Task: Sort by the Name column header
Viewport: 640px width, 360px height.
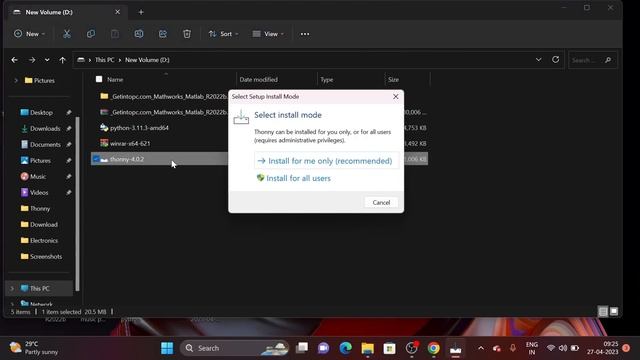Action: [115, 80]
